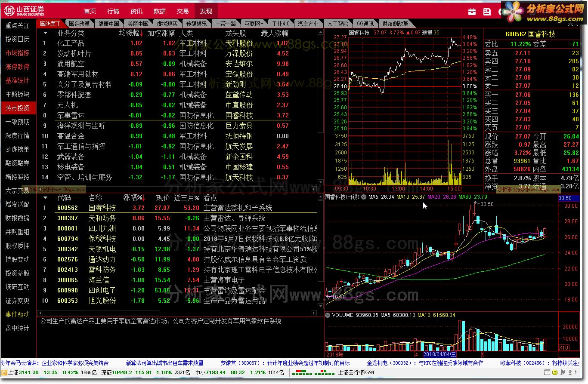Select 事件驱动 in left sidebar
This screenshot has height=384, width=588.
(18, 314)
